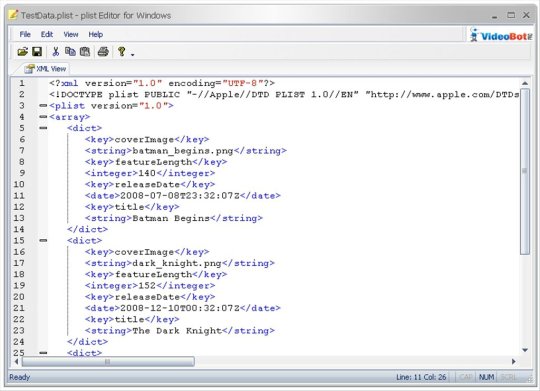Viewport: 540px width, 391px height.
Task: Click line number 11 in the gutter
Action: coord(19,196)
